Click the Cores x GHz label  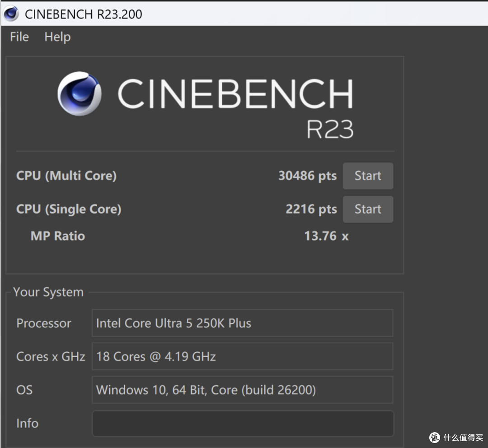[x=51, y=356]
